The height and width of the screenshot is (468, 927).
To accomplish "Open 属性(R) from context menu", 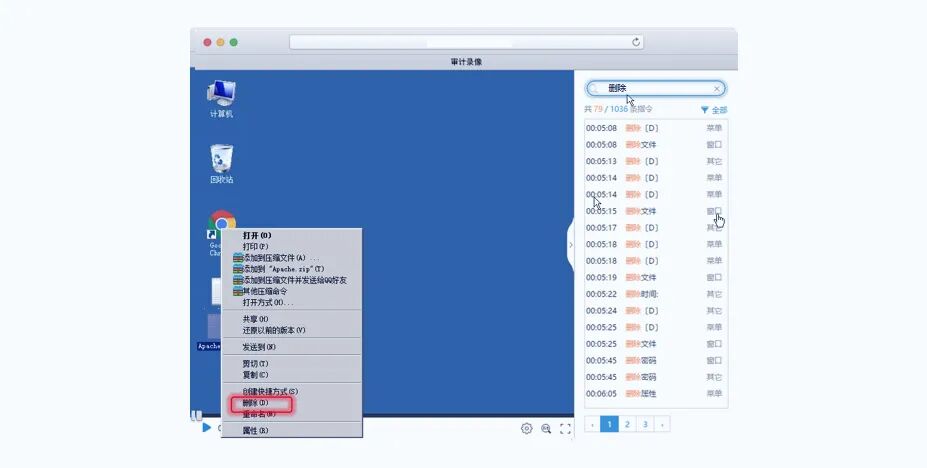I will coord(291,431).
